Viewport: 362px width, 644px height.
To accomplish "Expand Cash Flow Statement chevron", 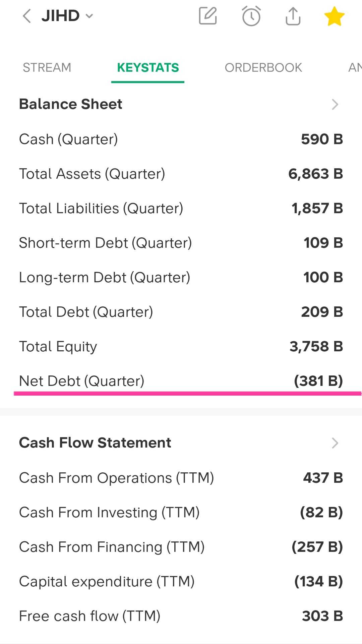I will click(x=335, y=443).
